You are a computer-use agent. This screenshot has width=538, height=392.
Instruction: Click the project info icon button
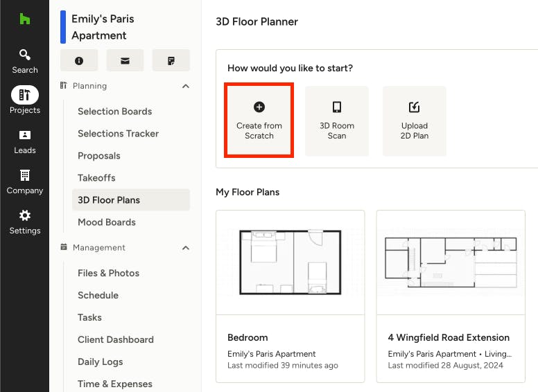click(79, 61)
